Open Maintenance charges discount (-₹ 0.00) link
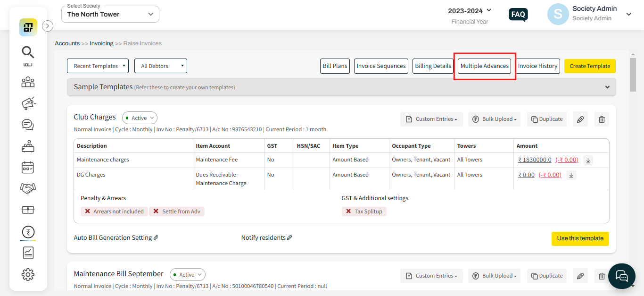 click(567, 160)
